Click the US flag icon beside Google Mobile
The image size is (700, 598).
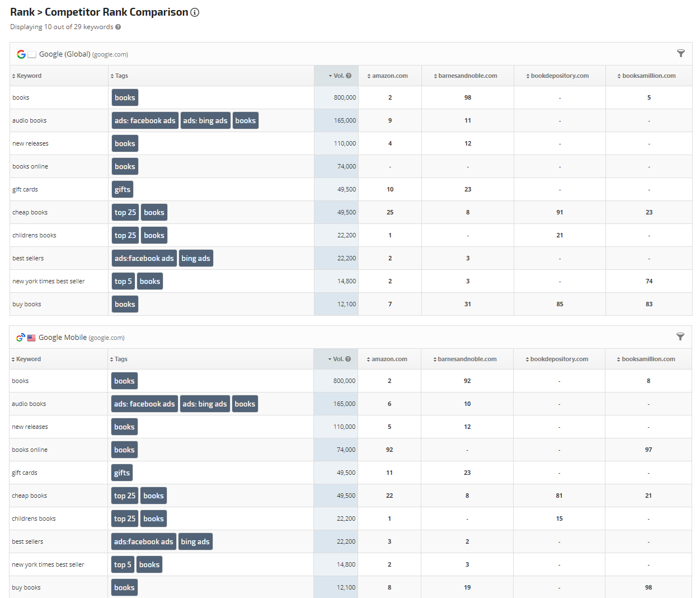tap(31, 338)
